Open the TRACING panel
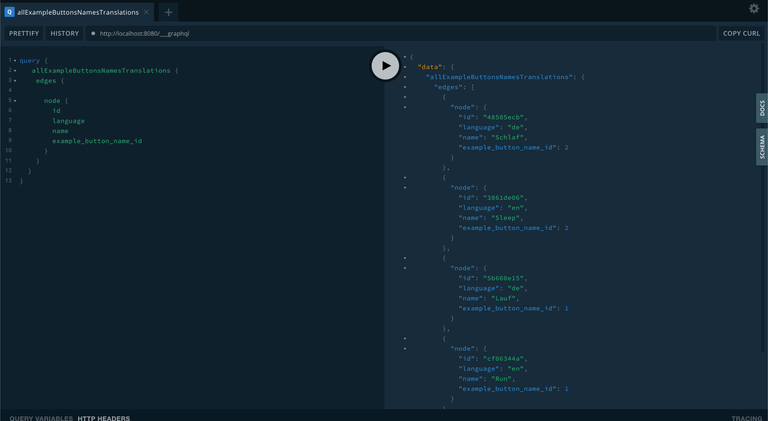The width and height of the screenshot is (768, 421). [746, 418]
